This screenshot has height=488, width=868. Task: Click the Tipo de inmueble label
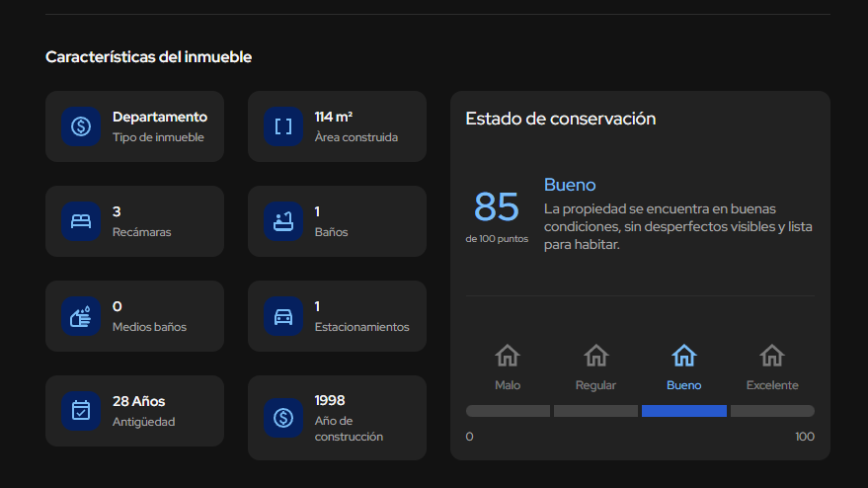pyautogui.click(x=158, y=137)
